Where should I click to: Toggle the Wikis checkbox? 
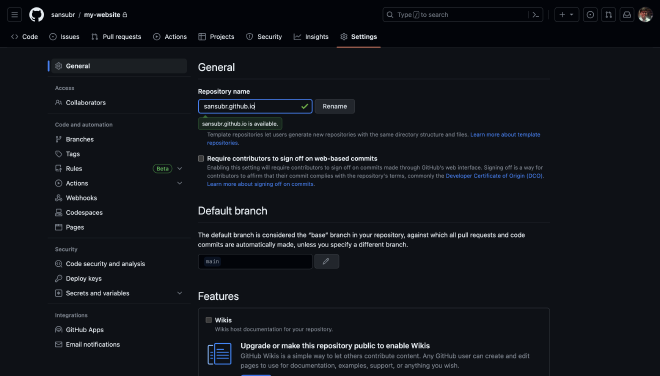pyautogui.click(x=209, y=320)
